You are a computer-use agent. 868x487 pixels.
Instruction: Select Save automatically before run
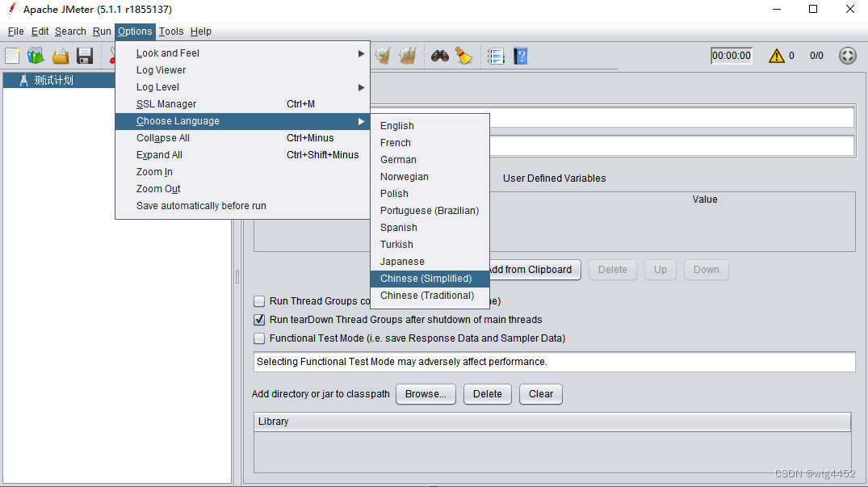click(242, 206)
